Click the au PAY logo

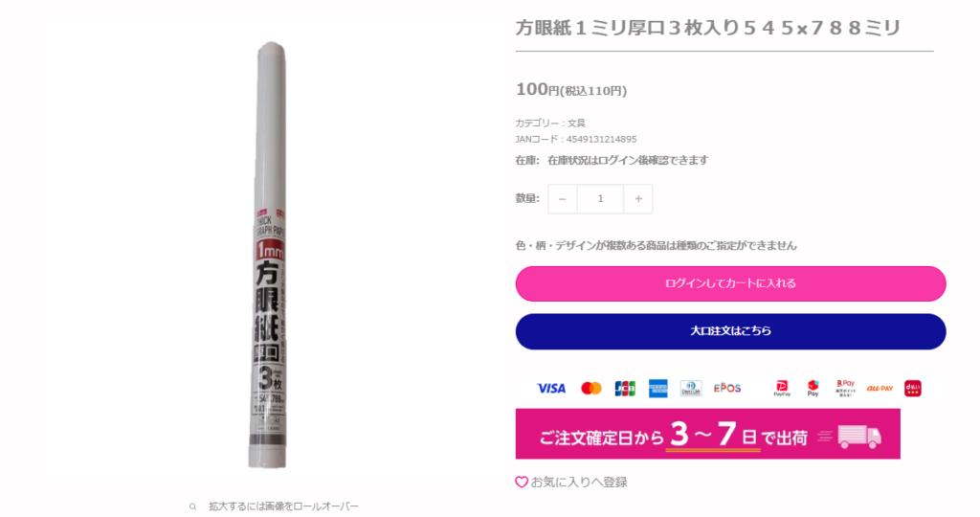click(880, 388)
